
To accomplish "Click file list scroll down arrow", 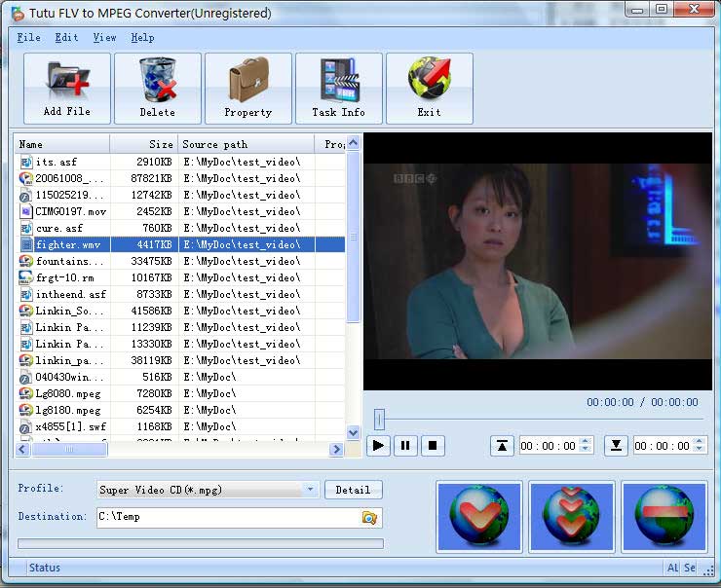I will click(x=353, y=433).
